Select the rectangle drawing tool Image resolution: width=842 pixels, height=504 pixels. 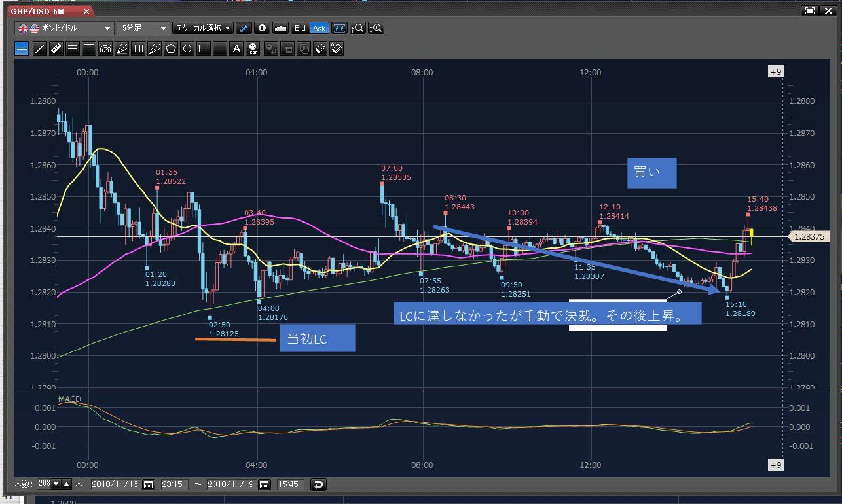coord(204,48)
